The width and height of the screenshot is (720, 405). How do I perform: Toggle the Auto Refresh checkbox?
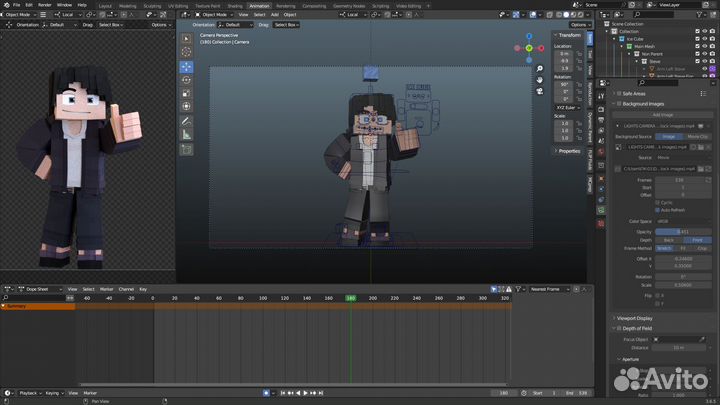click(x=658, y=210)
